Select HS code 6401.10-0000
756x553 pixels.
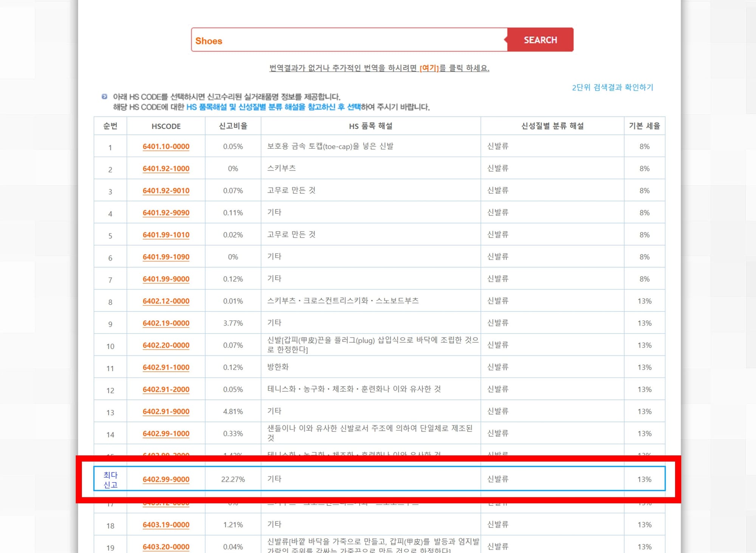coord(166,147)
